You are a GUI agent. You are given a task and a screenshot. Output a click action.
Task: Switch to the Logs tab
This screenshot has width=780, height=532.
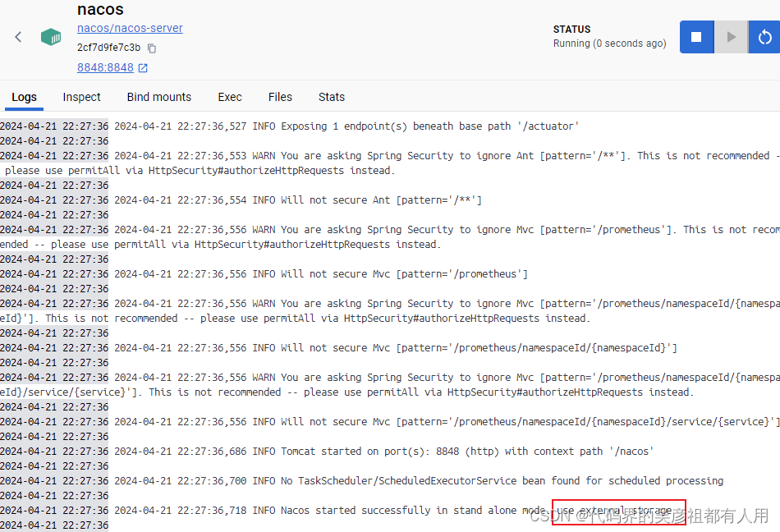(x=24, y=97)
